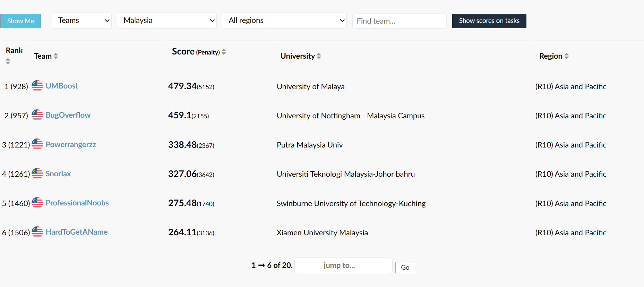Click the Putra Malaysia Univ text
The image size is (644, 287).
click(310, 145)
